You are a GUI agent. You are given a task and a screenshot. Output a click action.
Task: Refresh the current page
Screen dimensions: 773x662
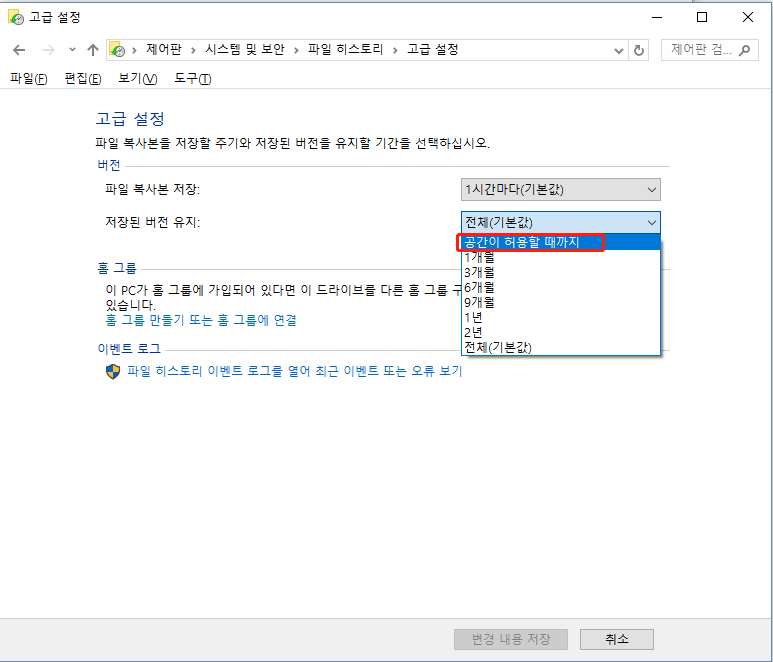[638, 50]
